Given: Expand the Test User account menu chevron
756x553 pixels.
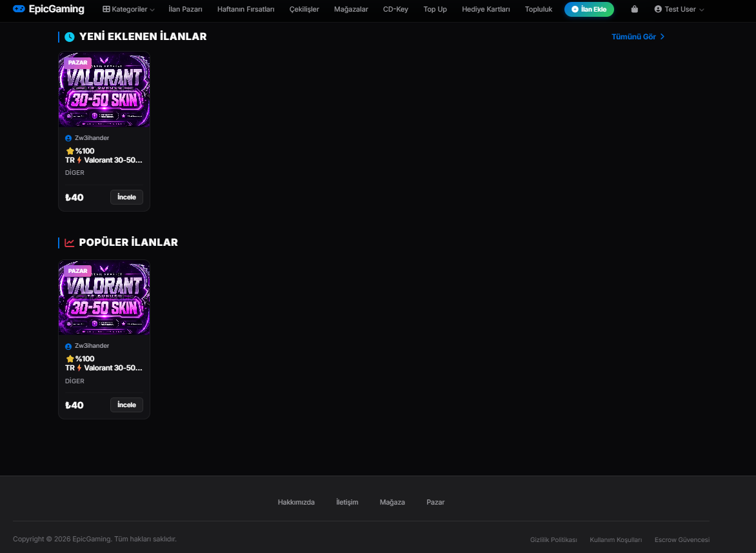Looking at the screenshot, I should pyautogui.click(x=702, y=10).
